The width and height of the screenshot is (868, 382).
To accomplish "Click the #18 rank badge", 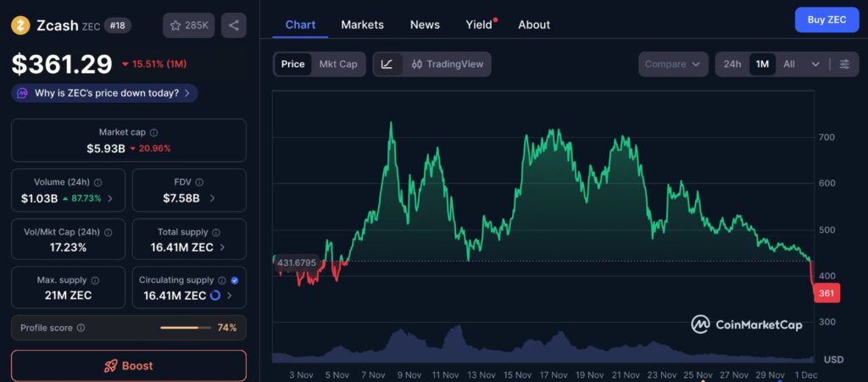I will coord(118,25).
